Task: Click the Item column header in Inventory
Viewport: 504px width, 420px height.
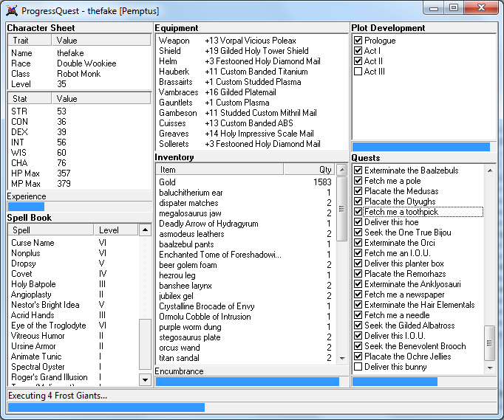Action: 219,170
